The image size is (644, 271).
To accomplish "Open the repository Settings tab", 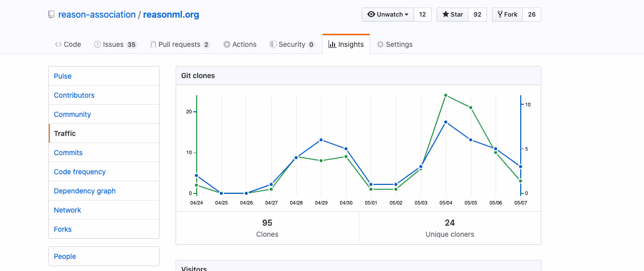I will pyautogui.click(x=395, y=44).
